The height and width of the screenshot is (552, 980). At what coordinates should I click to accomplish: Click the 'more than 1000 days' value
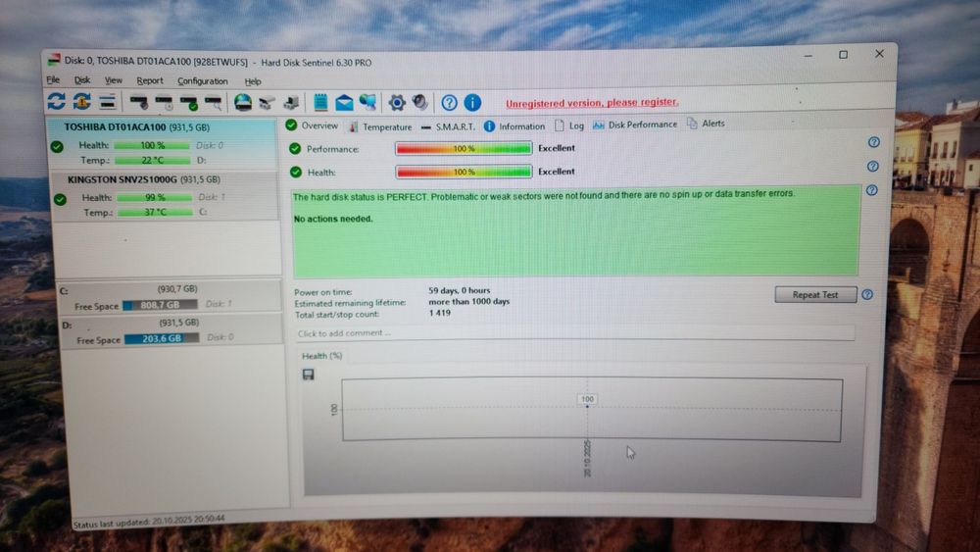tap(468, 301)
